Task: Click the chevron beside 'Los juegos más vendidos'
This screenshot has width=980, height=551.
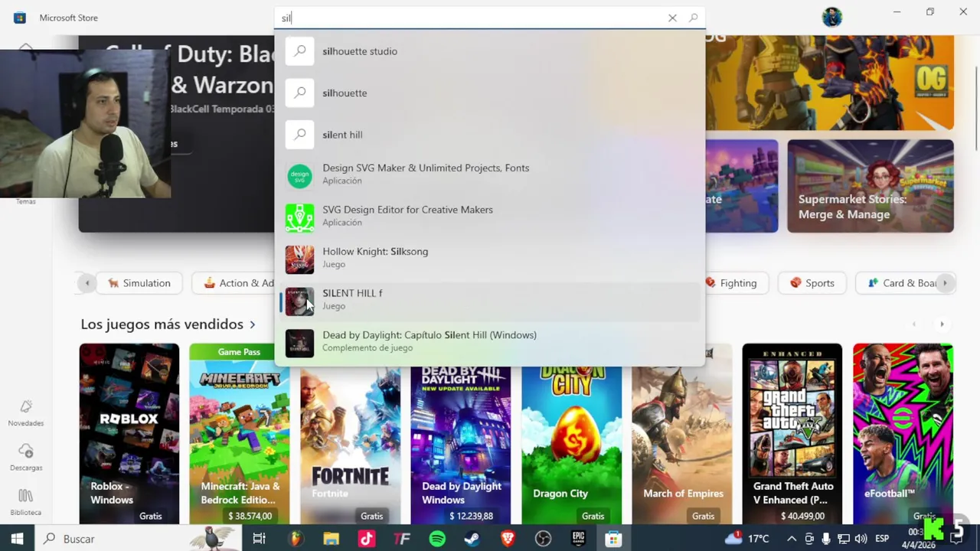Action: click(x=252, y=324)
